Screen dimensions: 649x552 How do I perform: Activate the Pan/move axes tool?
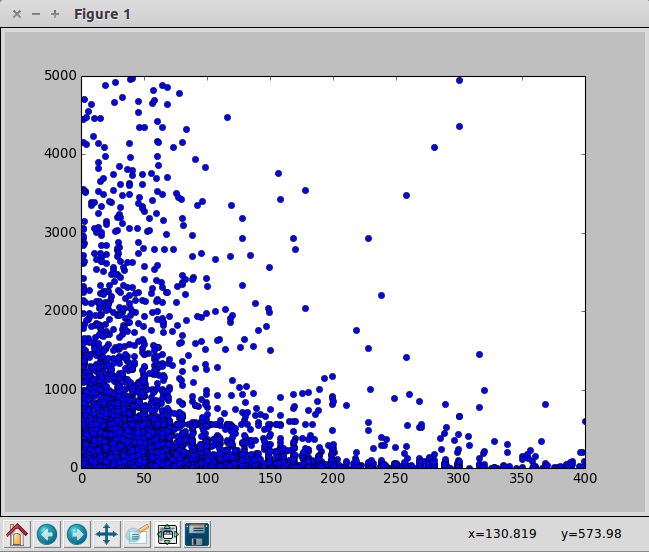click(x=107, y=534)
